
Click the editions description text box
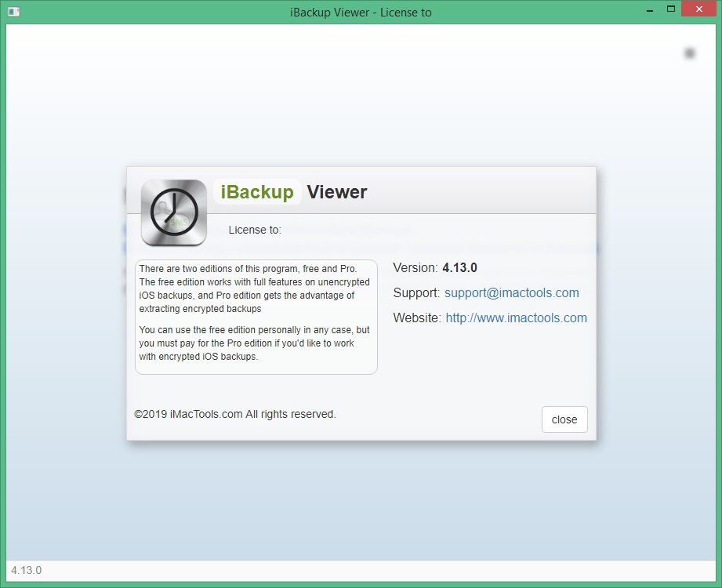click(256, 317)
